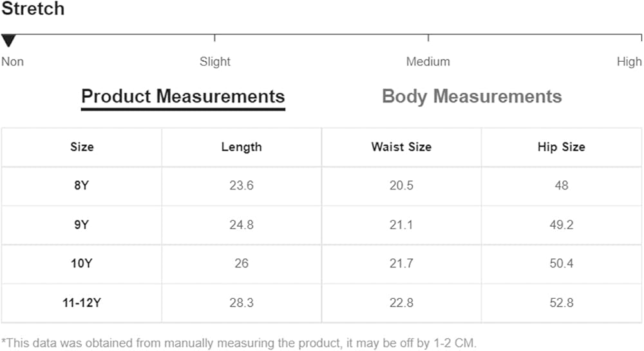This screenshot has height=351, width=644.
Task: Click the Length column header
Action: pos(241,147)
